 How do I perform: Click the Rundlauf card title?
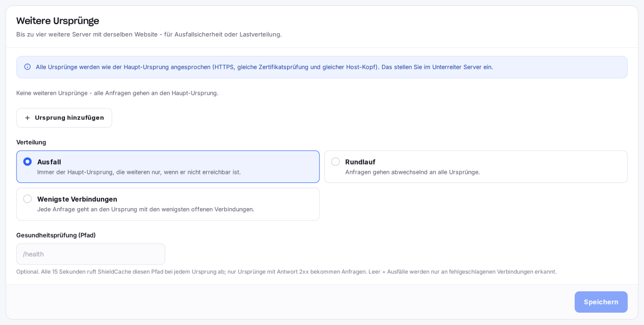pyautogui.click(x=360, y=162)
